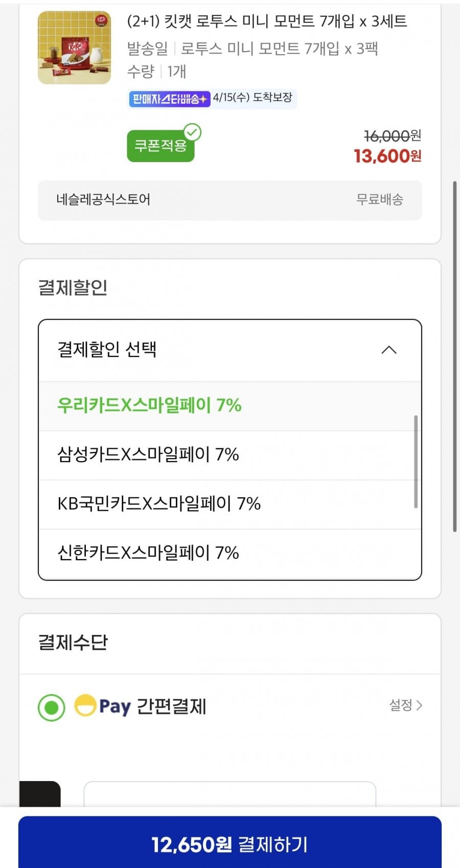Viewport: 460px width, 868px height.
Task: Click the page scrollbar on right edge
Action: coord(454,356)
